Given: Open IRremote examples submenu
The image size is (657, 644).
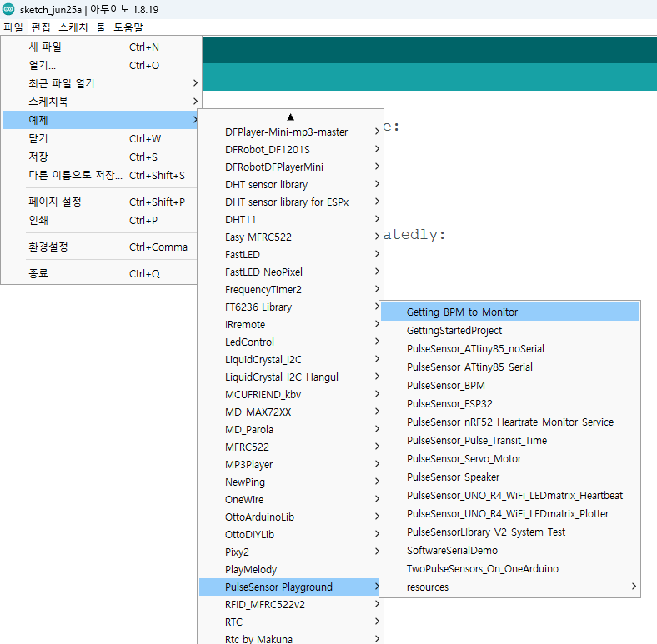Looking at the screenshot, I should pyautogui.click(x=289, y=325).
